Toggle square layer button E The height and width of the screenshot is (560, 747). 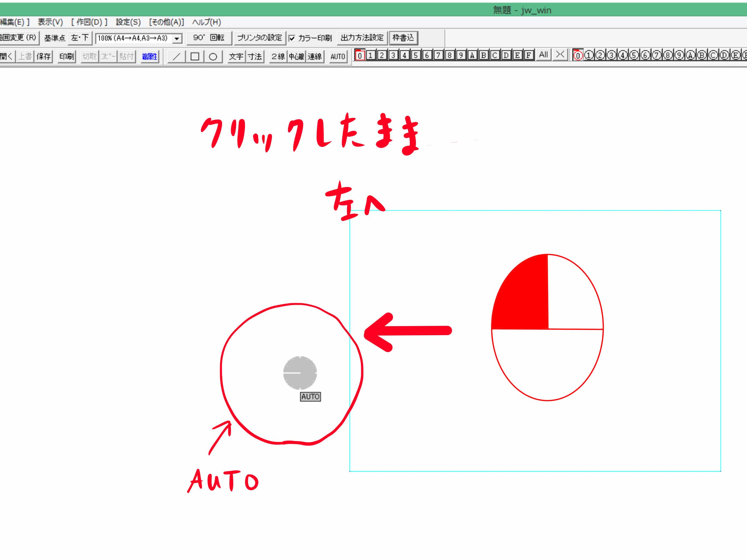click(x=517, y=56)
